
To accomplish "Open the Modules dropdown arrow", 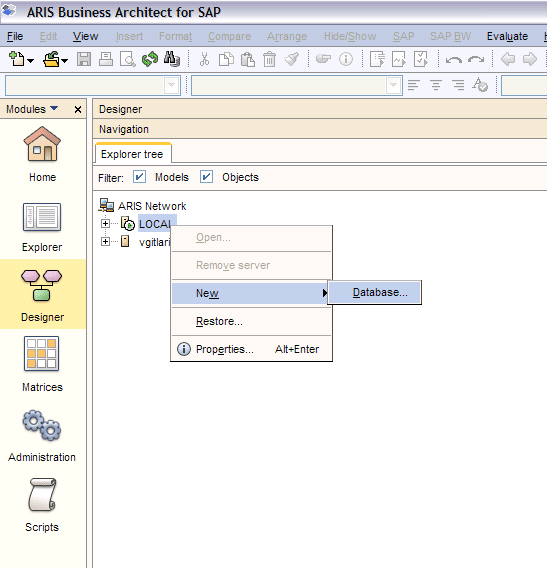I will tap(54, 108).
